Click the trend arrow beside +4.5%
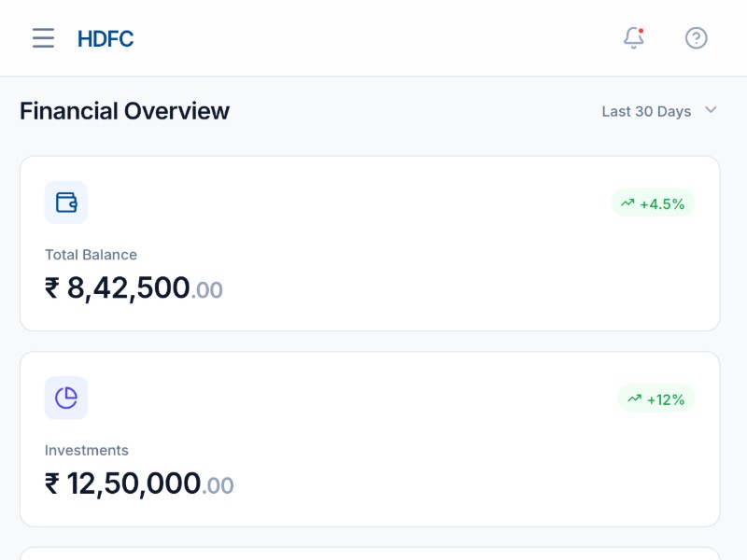This screenshot has height=560, width=747. (627, 203)
